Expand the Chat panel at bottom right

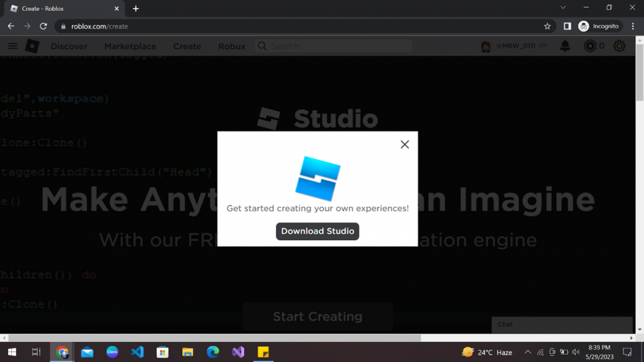tap(562, 325)
